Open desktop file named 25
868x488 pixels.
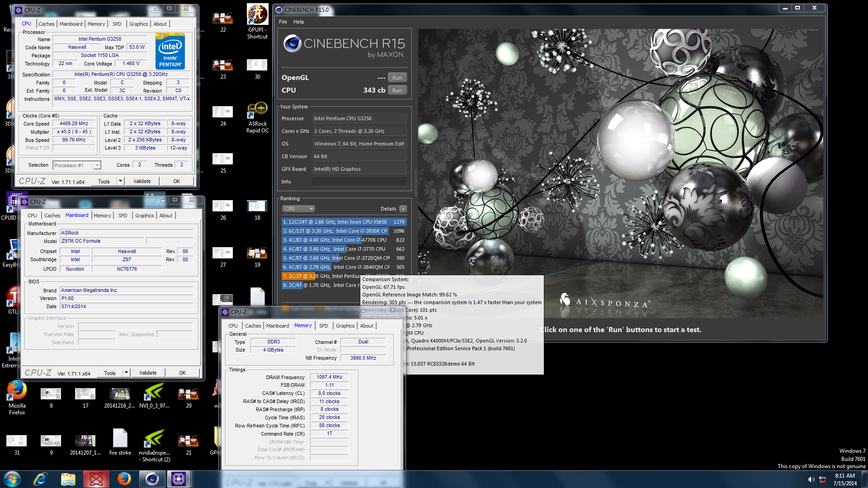223,163
